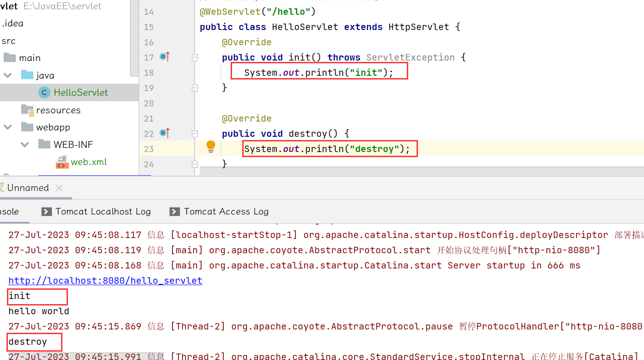
Task: Click line number 14 in the gutter
Action: 148,12
